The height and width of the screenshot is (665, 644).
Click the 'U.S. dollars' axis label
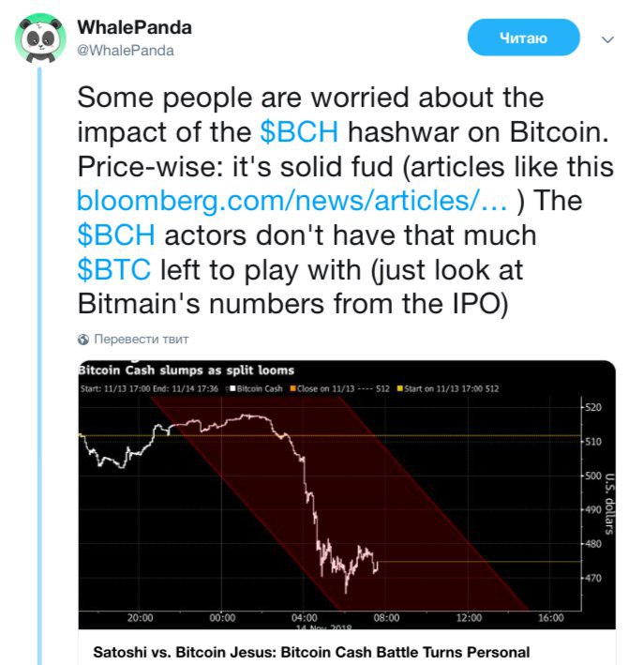[x=608, y=502]
